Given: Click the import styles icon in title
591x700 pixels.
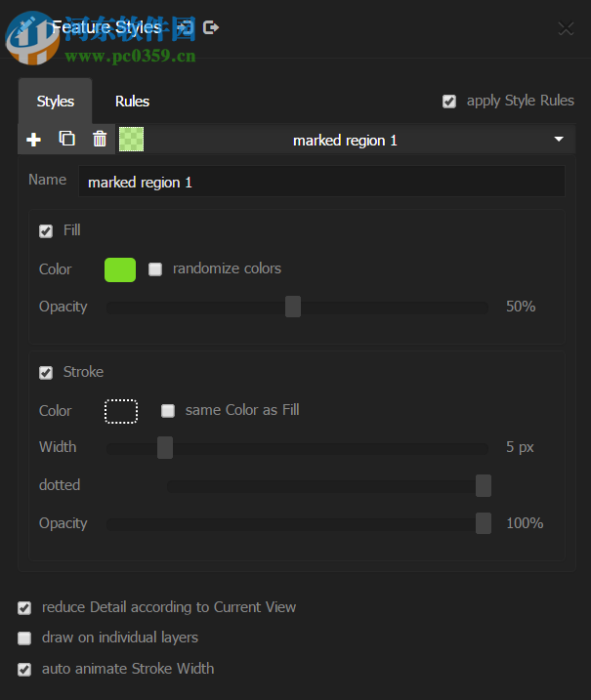Looking at the screenshot, I should pyautogui.click(x=186, y=27).
